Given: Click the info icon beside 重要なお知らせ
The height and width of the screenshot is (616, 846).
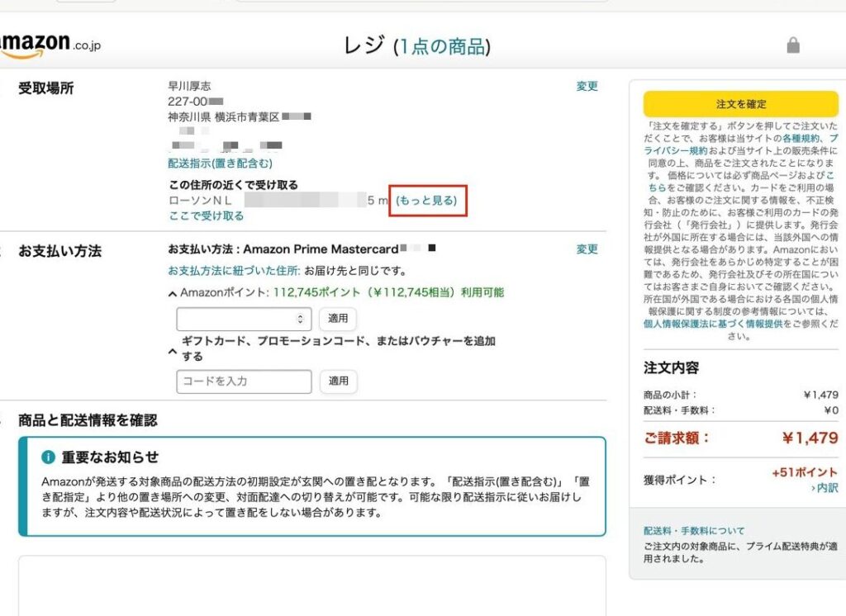Looking at the screenshot, I should 48,457.
